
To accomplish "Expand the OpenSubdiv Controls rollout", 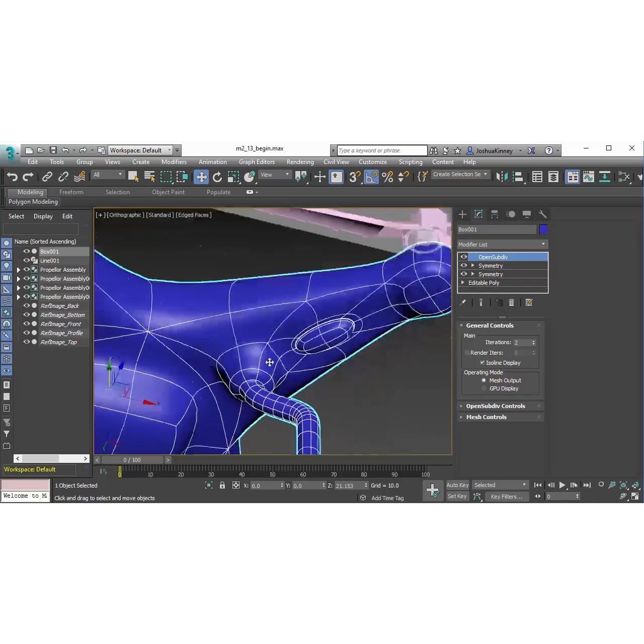I will (x=495, y=406).
